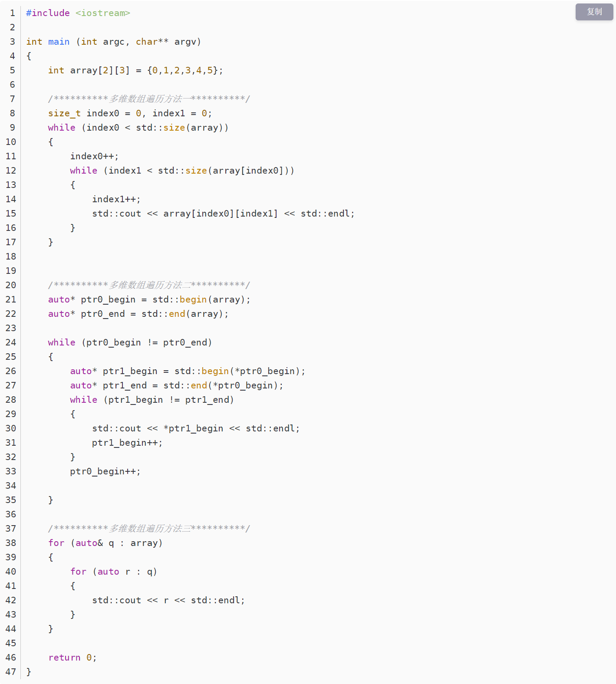Click line number 24 in the gutter
Image resolution: width=616 pixels, height=684 pixels.
click(11, 342)
